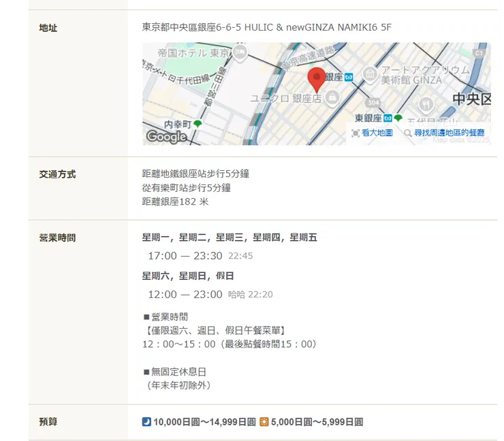Open 看大地圖 larger map link

click(x=377, y=133)
